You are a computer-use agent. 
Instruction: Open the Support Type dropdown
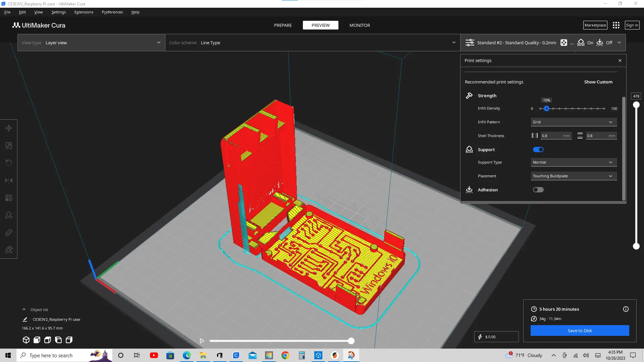click(x=574, y=162)
